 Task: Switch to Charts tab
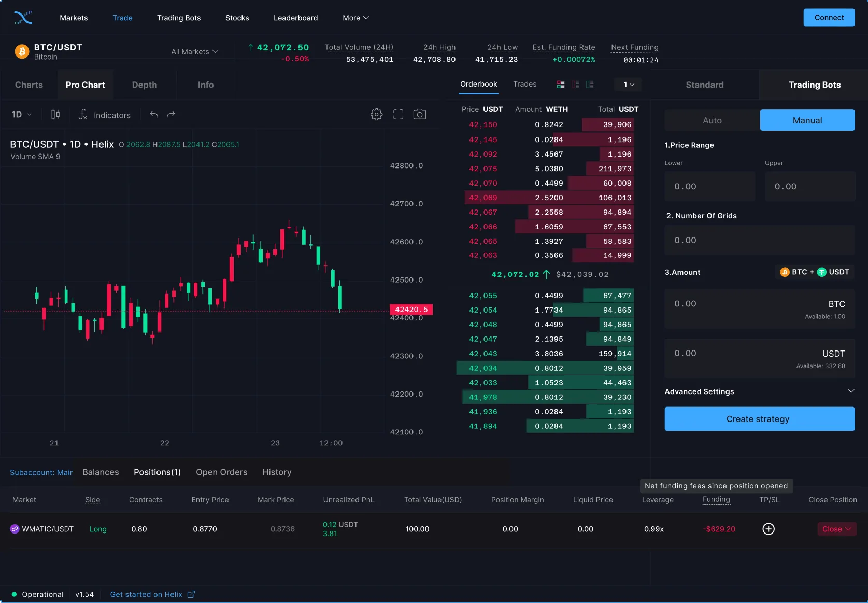[x=29, y=85]
